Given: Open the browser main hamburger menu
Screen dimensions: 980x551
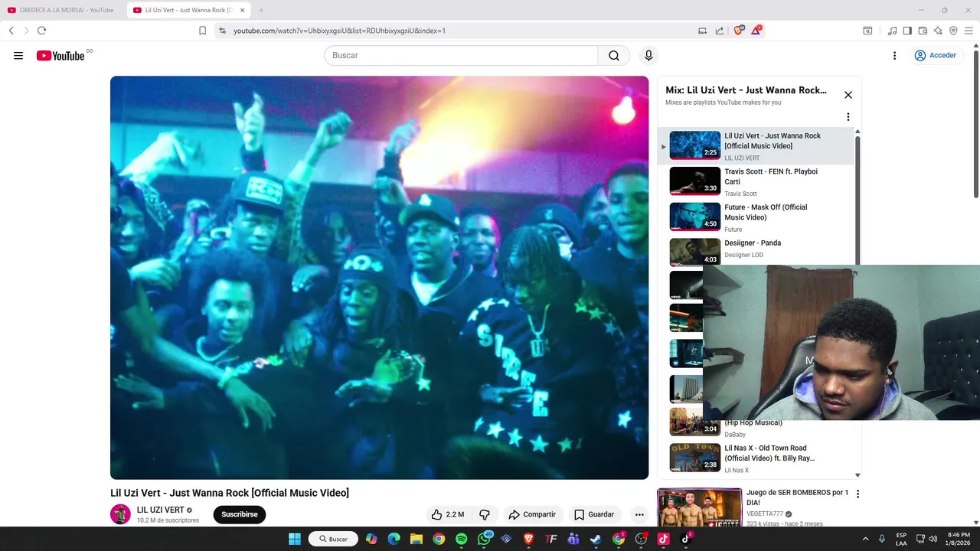Looking at the screenshot, I should [969, 31].
